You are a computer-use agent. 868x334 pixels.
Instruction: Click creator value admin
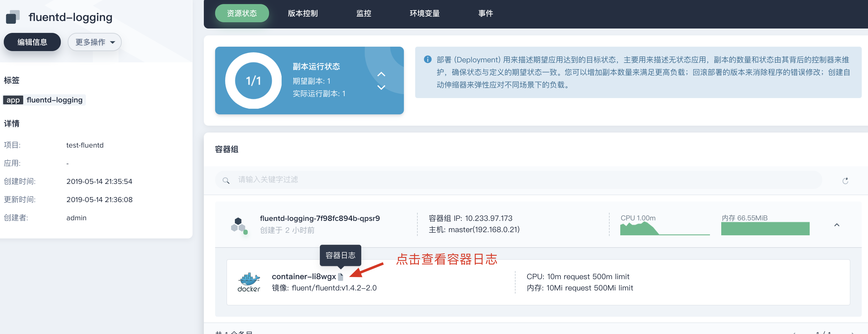[x=77, y=218]
